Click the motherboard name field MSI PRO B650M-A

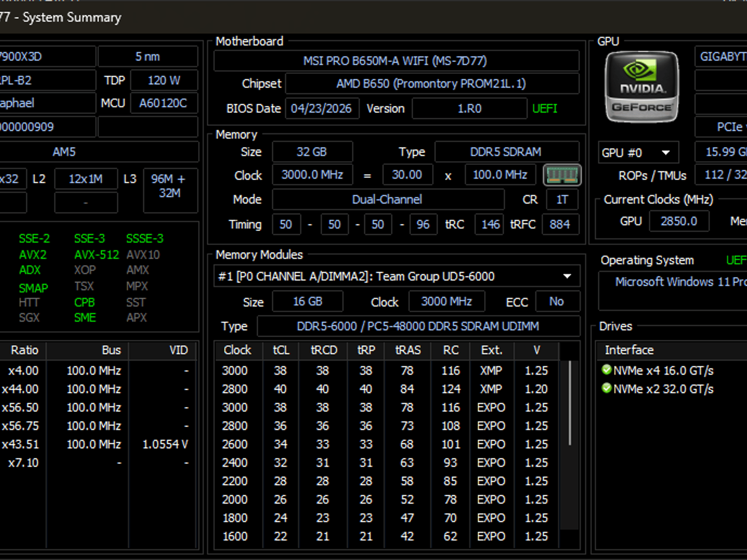click(396, 61)
